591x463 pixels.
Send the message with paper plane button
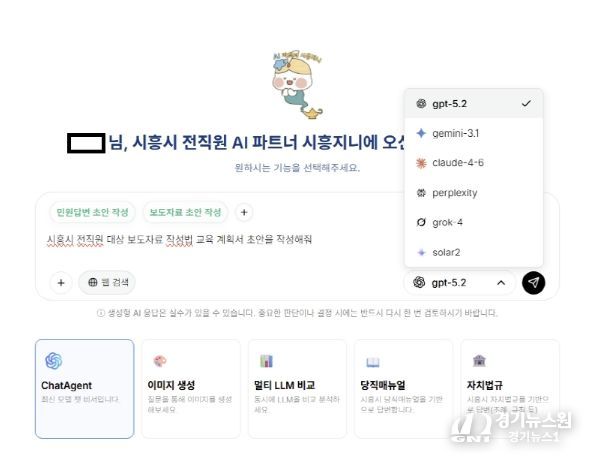click(533, 283)
